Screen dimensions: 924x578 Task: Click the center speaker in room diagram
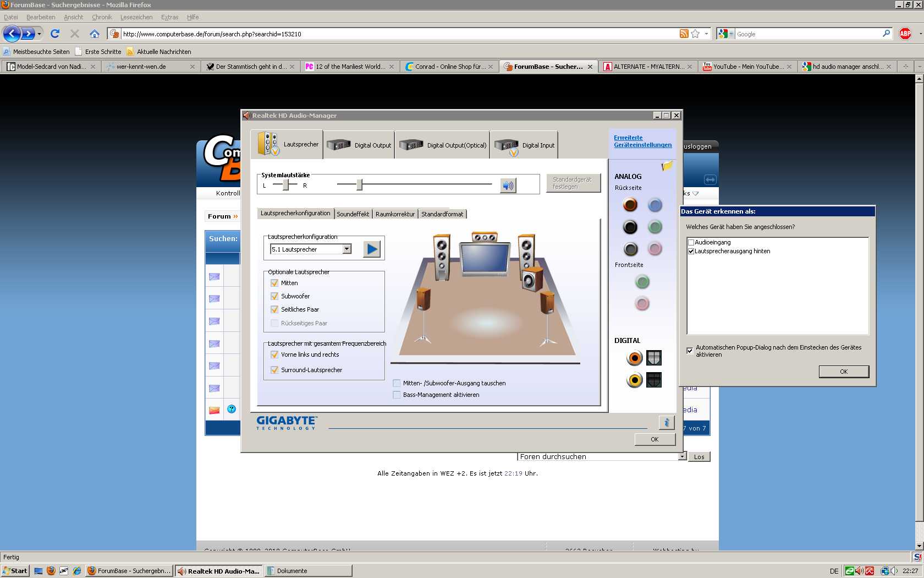485,237
